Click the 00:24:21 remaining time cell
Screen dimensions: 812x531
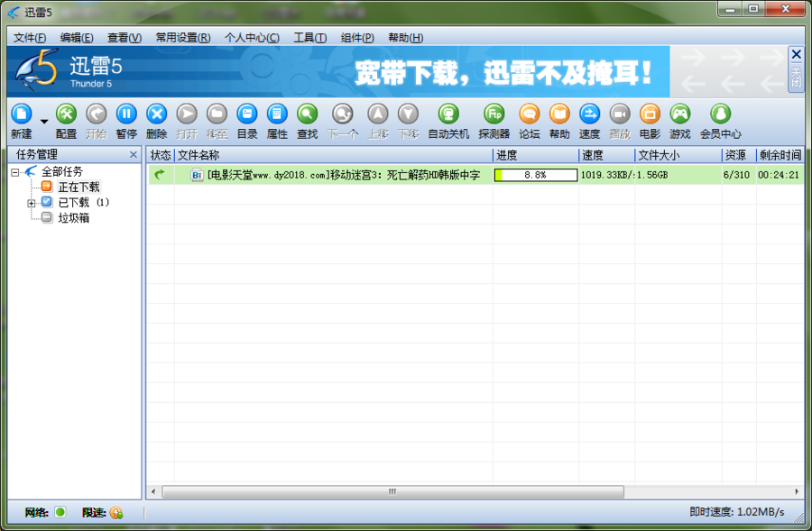coord(779,175)
